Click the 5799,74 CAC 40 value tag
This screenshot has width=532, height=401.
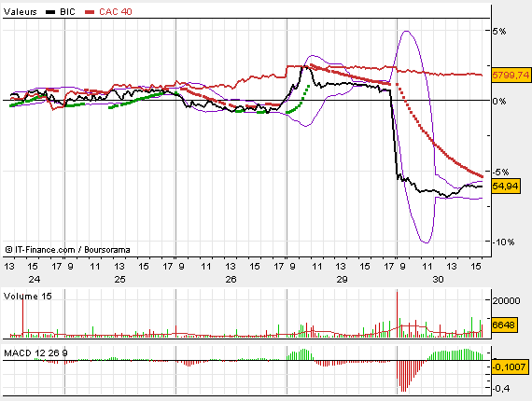[511, 75]
